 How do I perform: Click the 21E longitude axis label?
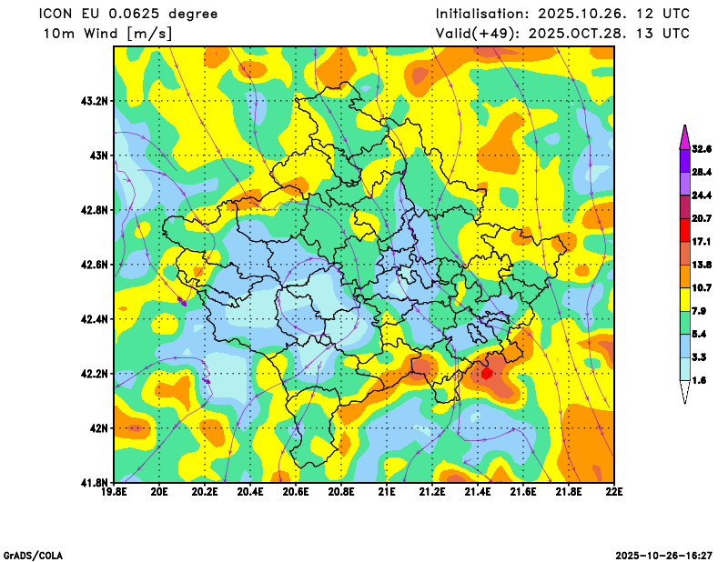(387, 493)
